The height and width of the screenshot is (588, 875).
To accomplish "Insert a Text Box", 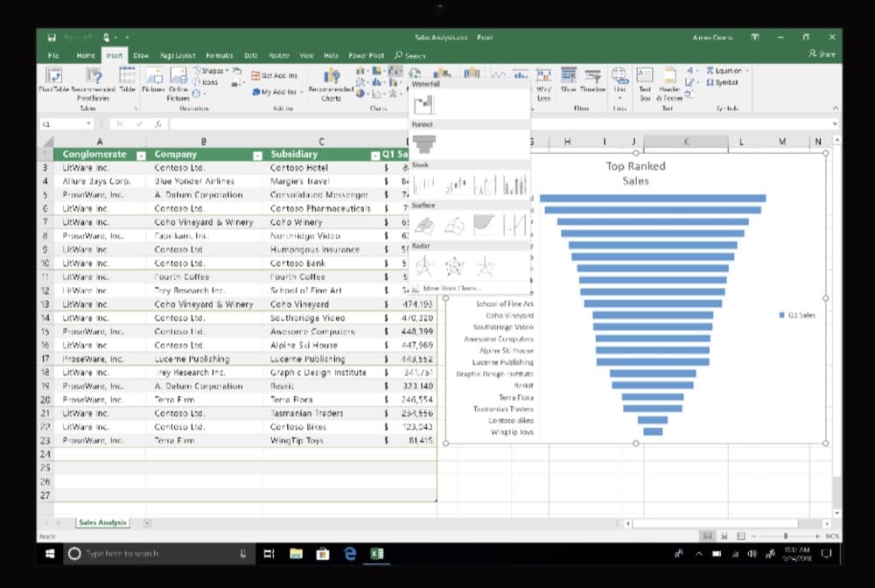I will point(645,85).
